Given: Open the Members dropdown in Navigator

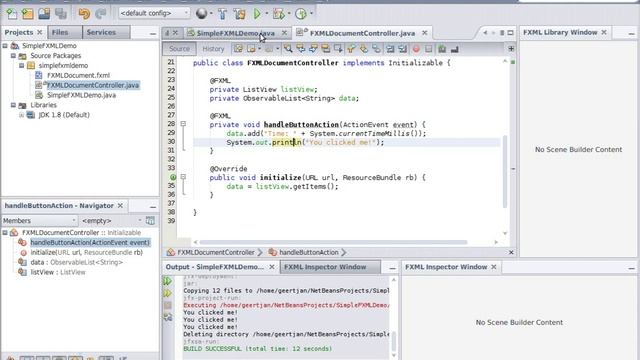Looking at the screenshot, I should (x=39, y=220).
